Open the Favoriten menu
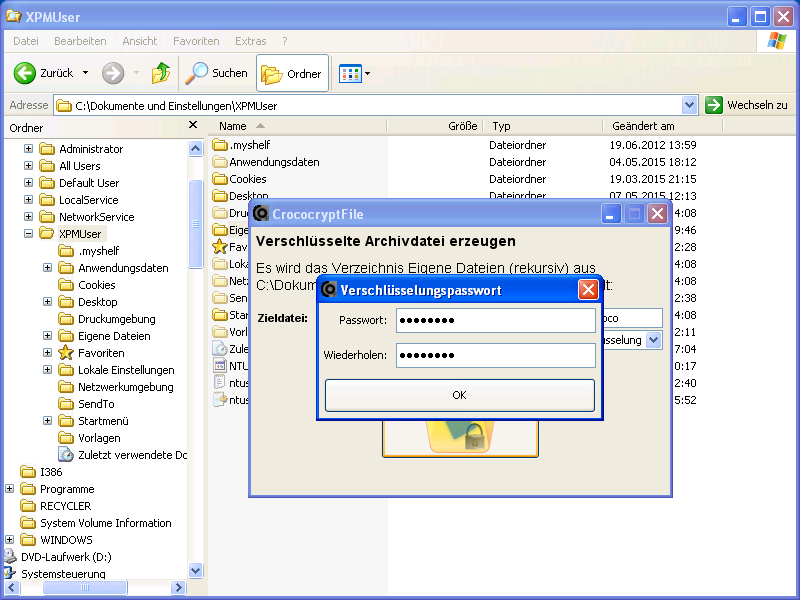The width and height of the screenshot is (800, 600). [x=196, y=41]
